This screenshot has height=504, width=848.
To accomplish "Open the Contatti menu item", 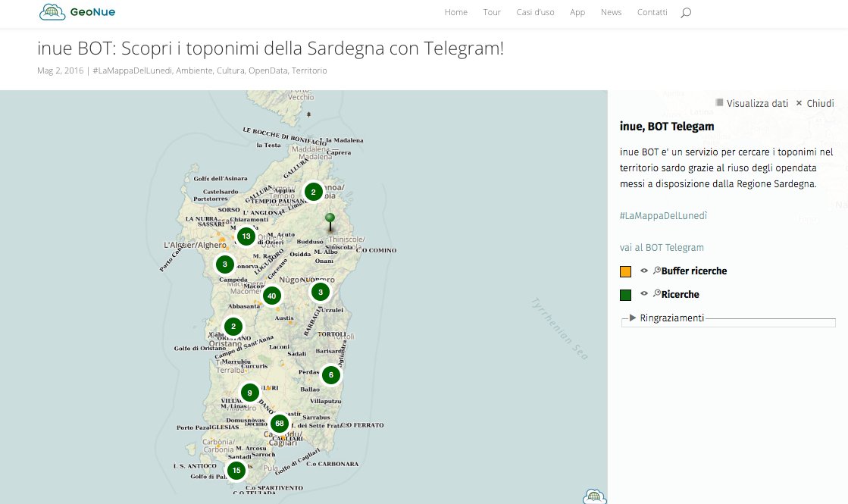I will (652, 12).
